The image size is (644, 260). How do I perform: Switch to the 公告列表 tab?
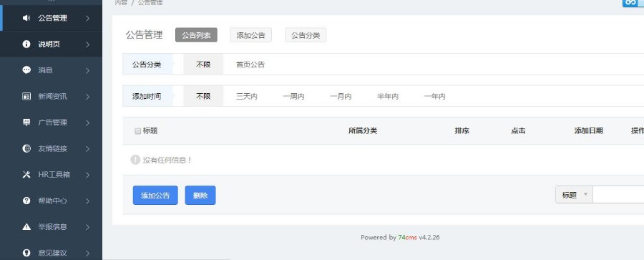(196, 35)
